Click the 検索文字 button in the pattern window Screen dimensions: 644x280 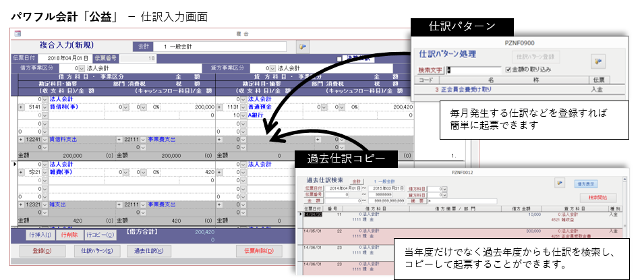coord(432,70)
